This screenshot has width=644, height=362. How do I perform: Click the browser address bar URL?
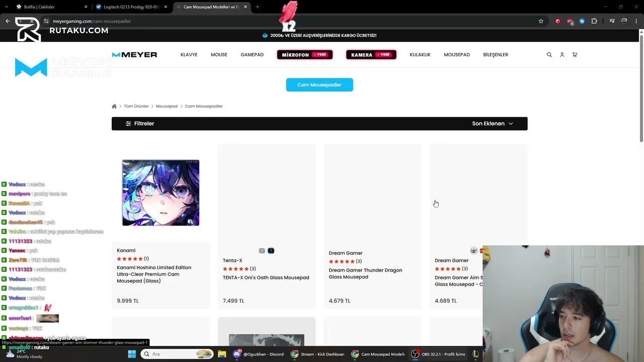pyautogui.click(x=92, y=21)
